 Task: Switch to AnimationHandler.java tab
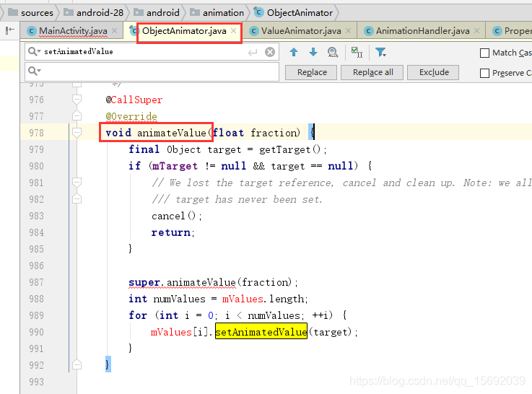click(422, 31)
